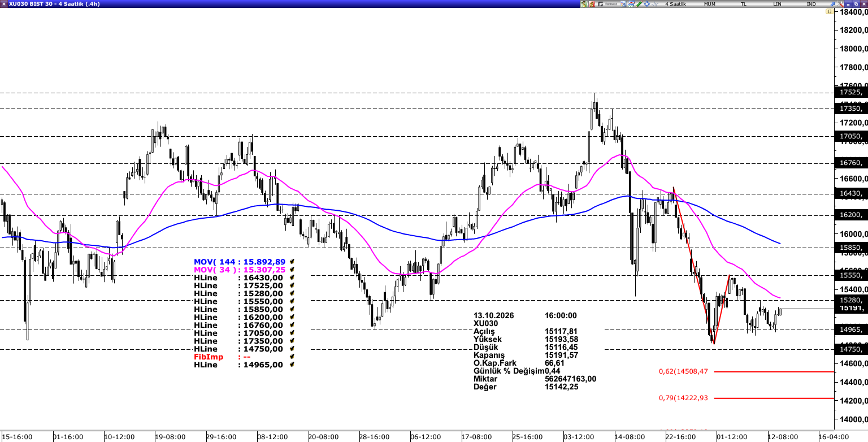Image resolution: width=868 pixels, height=442 pixels.
Task: Select the green pencil drawing tool
Action: (639, 4)
